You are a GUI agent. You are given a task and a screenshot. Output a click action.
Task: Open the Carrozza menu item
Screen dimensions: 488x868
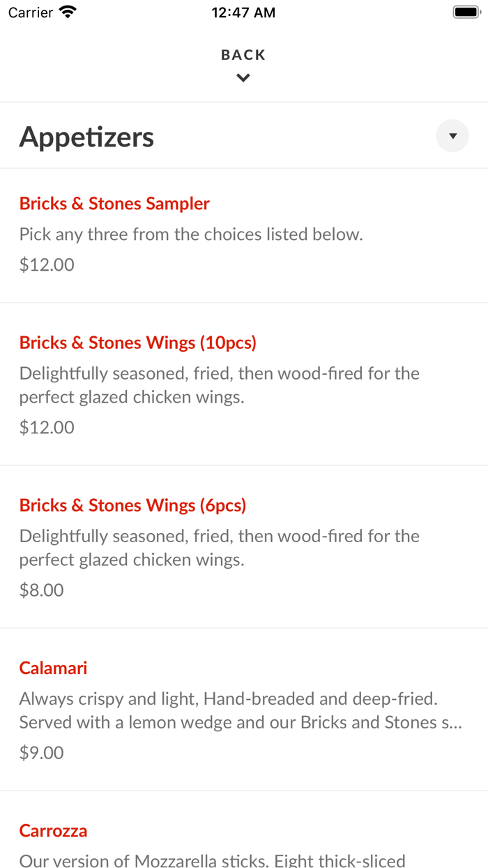point(53,830)
